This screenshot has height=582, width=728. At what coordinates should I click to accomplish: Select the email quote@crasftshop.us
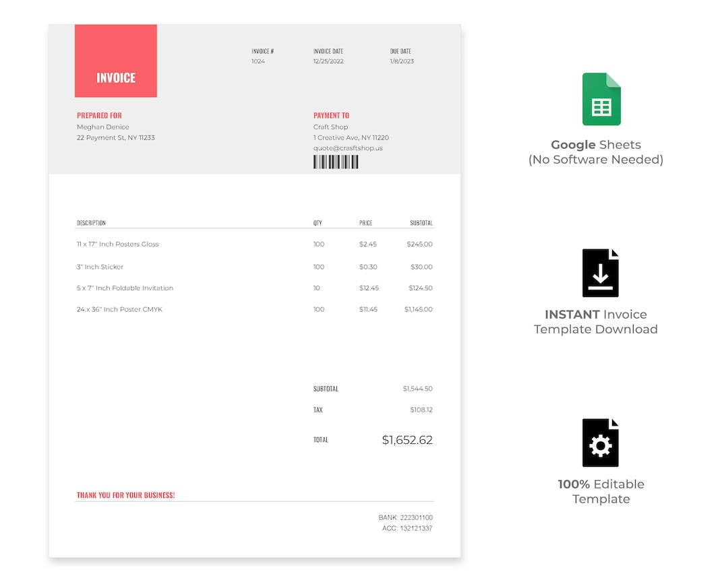click(x=348, y=148)
